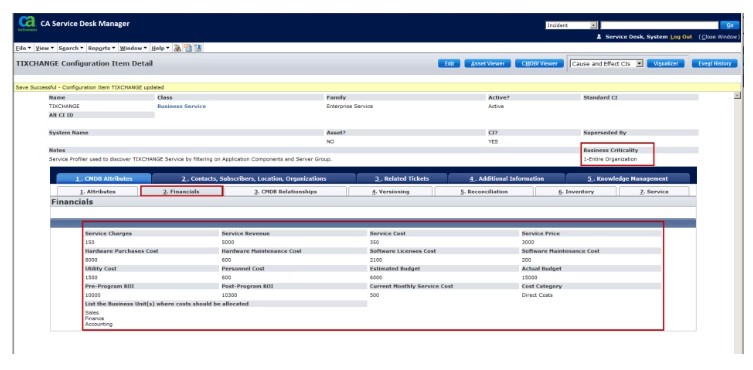
Task: Click the Service Cost value 350
Action: click(x=374, y=242)
